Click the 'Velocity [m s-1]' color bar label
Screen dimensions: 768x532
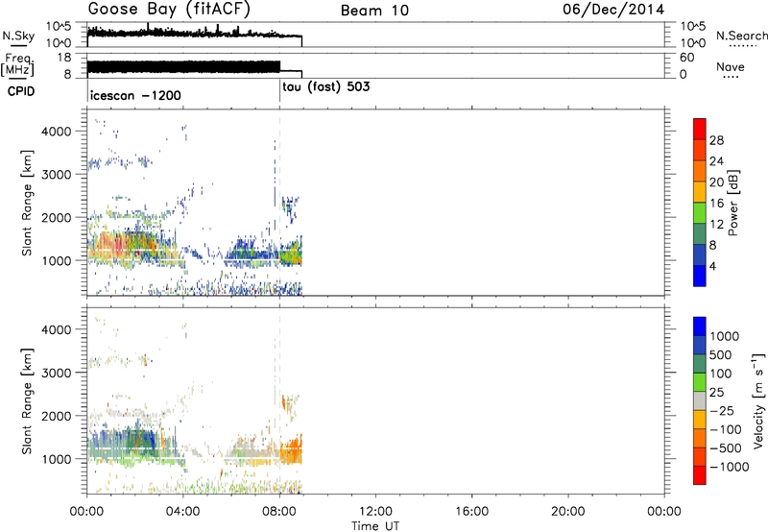pos(758,400)
